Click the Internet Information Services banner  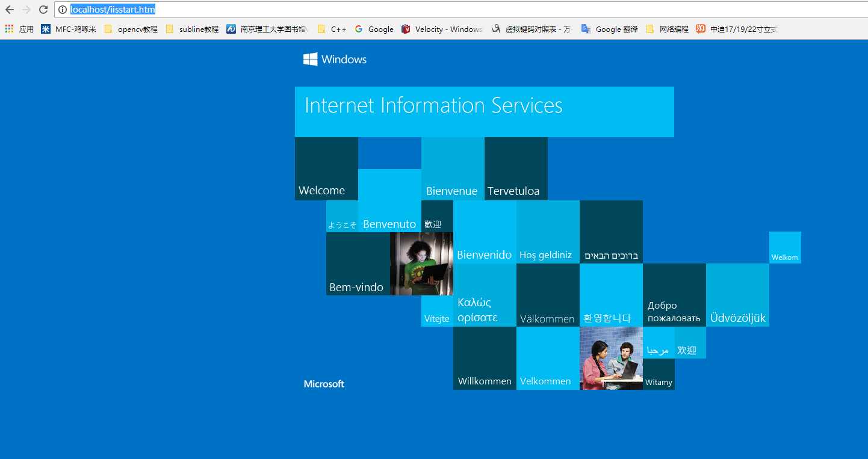[x=485, y=111]
